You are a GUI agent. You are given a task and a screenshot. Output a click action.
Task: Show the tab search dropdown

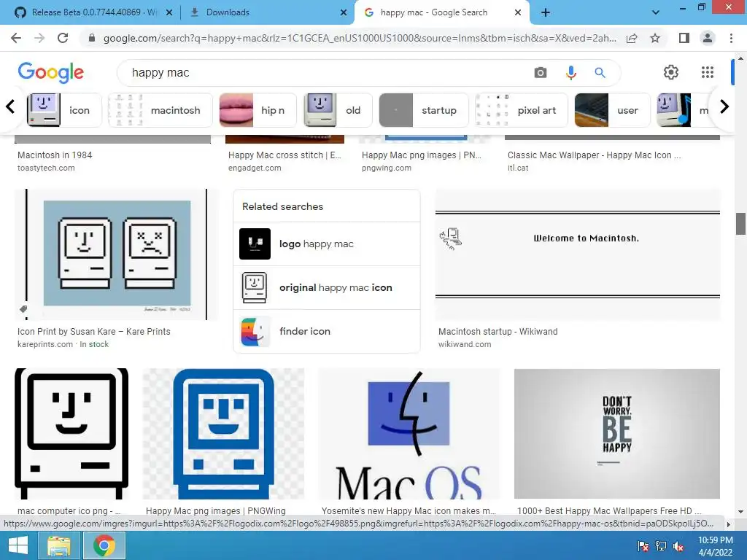tap(656, 12)
